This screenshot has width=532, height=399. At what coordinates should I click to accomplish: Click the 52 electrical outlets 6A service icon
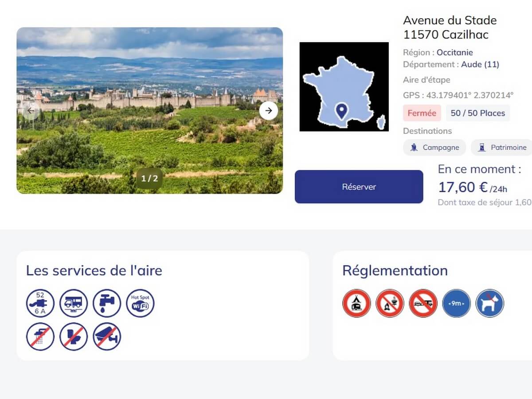pyautogui.click(x=40, y=303)
